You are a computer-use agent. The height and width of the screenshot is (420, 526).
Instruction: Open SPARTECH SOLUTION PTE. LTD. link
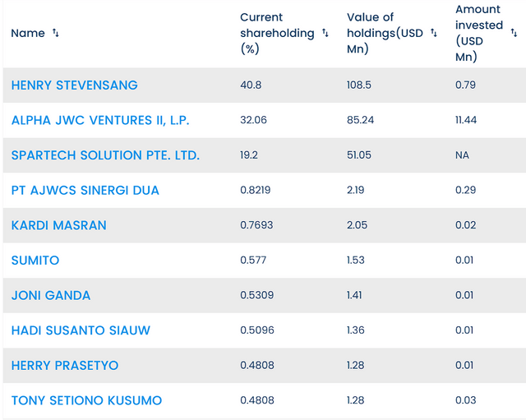point(105,155)
